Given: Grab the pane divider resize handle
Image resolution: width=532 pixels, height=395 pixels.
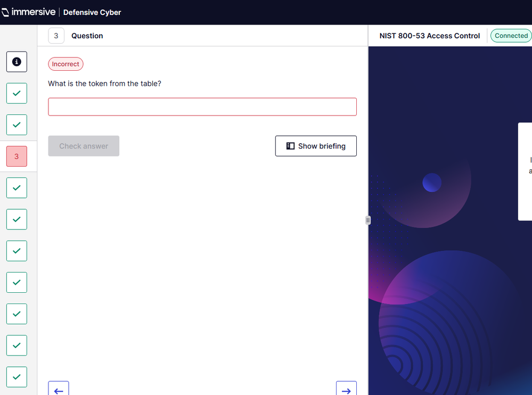Looking at the screenshot, I should coord(367,220).
